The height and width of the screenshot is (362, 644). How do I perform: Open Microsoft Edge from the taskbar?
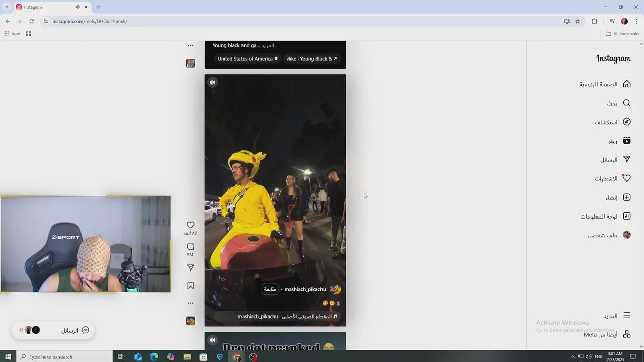[154, 357]
